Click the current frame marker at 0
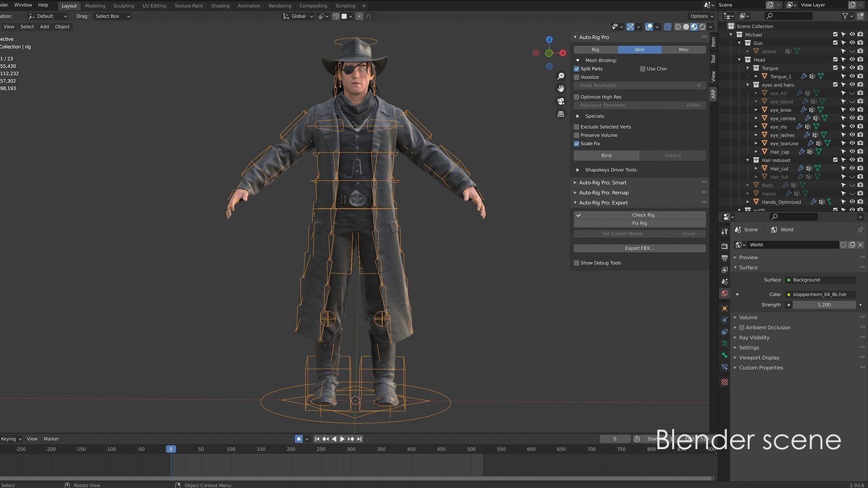The image size is (868, 488). tap(171, 449)
